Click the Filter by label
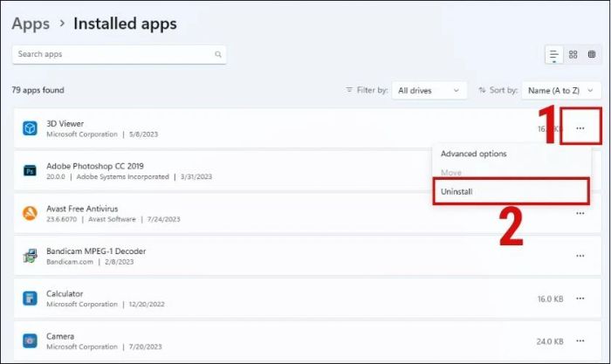Viewport: 611px width, 364px height. (x=372, y=90)
